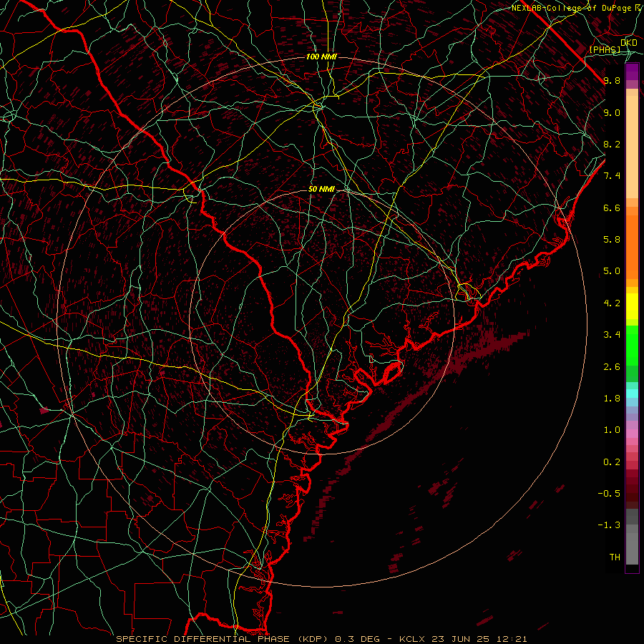
Task: Click the '9.0' scale value
Action: pyautogui.click(x=612, y=112)
